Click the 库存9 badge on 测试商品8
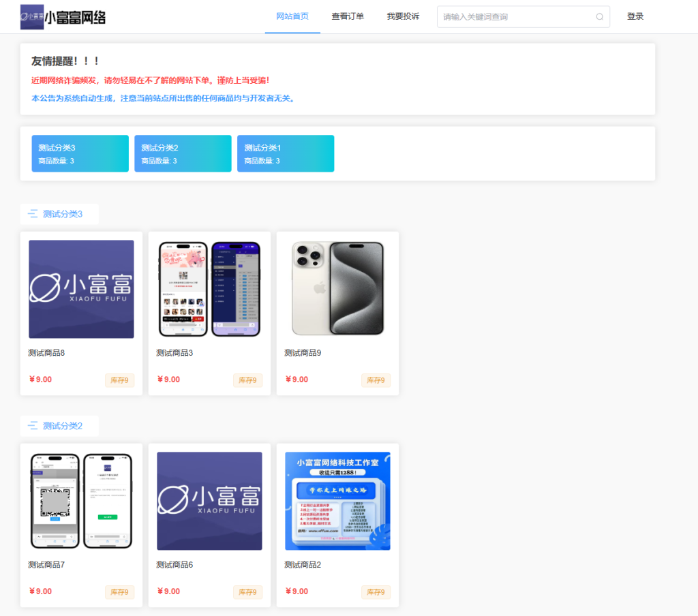The height and width of the screenshot is (616, 698). pyautogui.click(x=119, y=380)
